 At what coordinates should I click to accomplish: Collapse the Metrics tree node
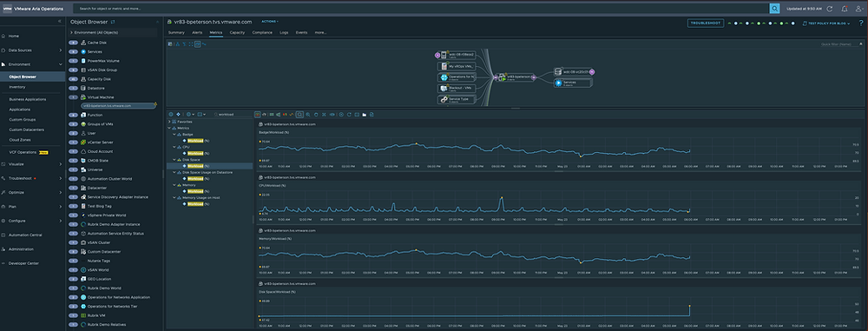point(170,128)
